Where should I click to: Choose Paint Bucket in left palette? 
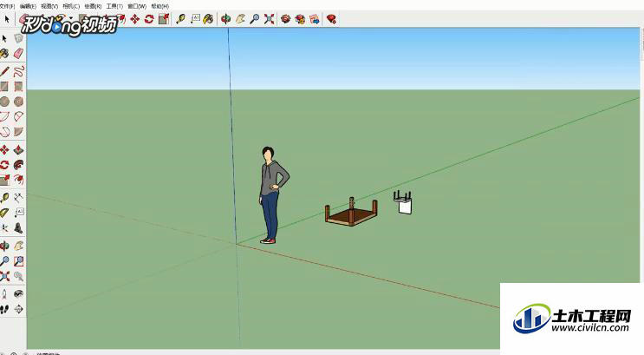click(x=4, y=54)
